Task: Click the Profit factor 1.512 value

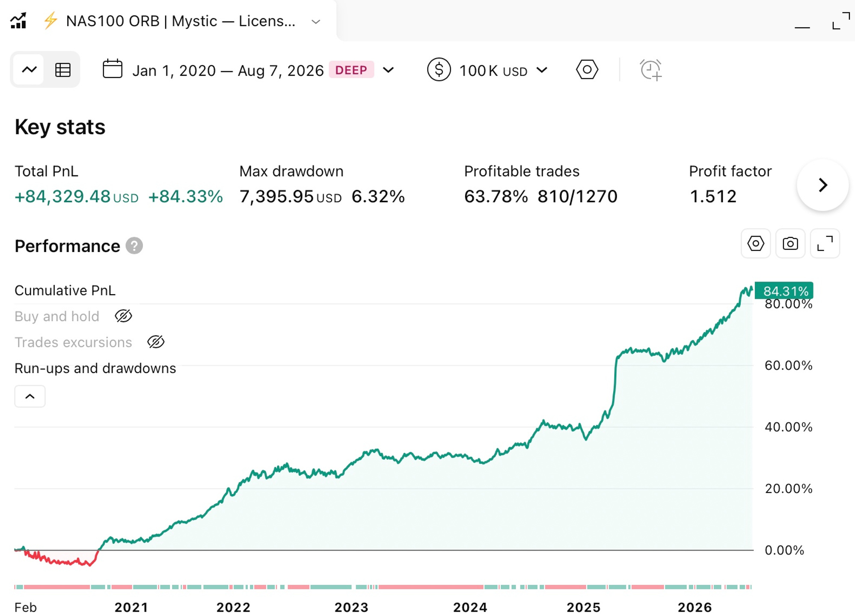Action: tap(713, 197)
